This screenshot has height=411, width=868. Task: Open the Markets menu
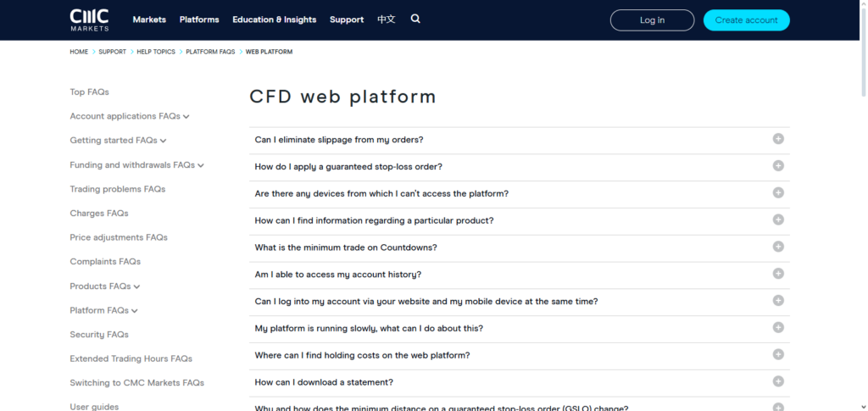click(149, 19)
